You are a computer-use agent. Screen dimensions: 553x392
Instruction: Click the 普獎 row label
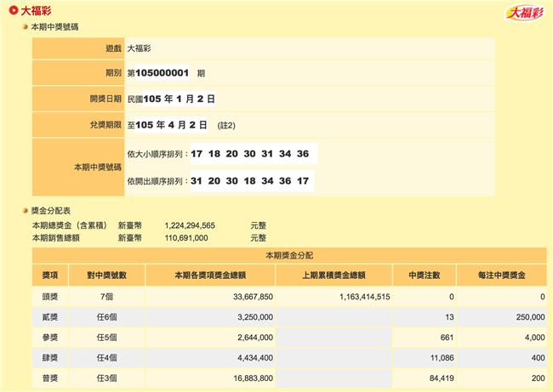[x=50, y=378]
